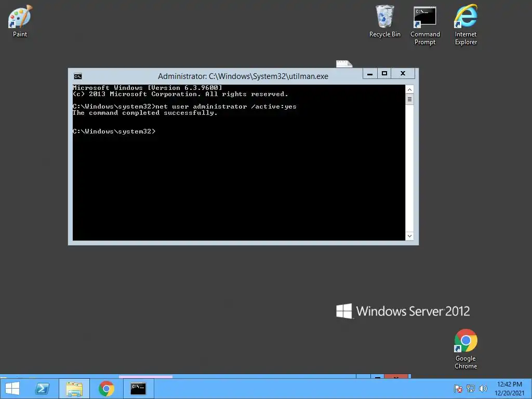532x399 pixels.
Task: Select the Command Prompt taskbar button
Action: (138, 389)
